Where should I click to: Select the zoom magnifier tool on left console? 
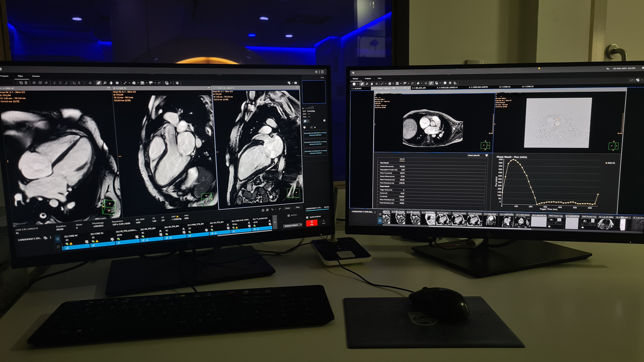[x=105, y=83]
